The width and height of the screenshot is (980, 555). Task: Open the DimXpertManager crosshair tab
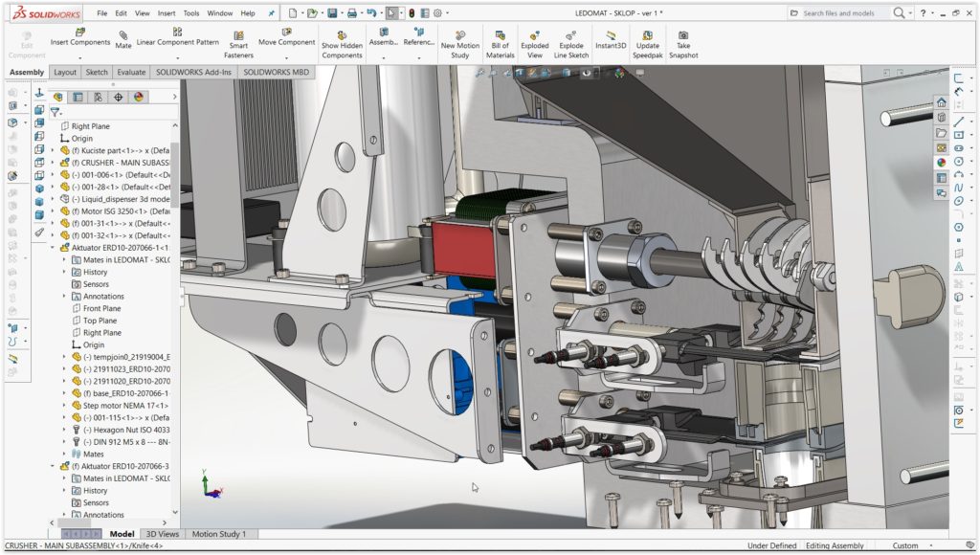pyautogui.click(x=118, y=97)
